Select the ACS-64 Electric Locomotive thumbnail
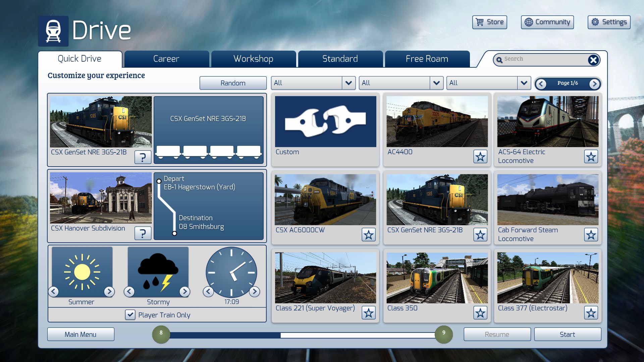The image size is (644, 362). click(x=548, y=122)
